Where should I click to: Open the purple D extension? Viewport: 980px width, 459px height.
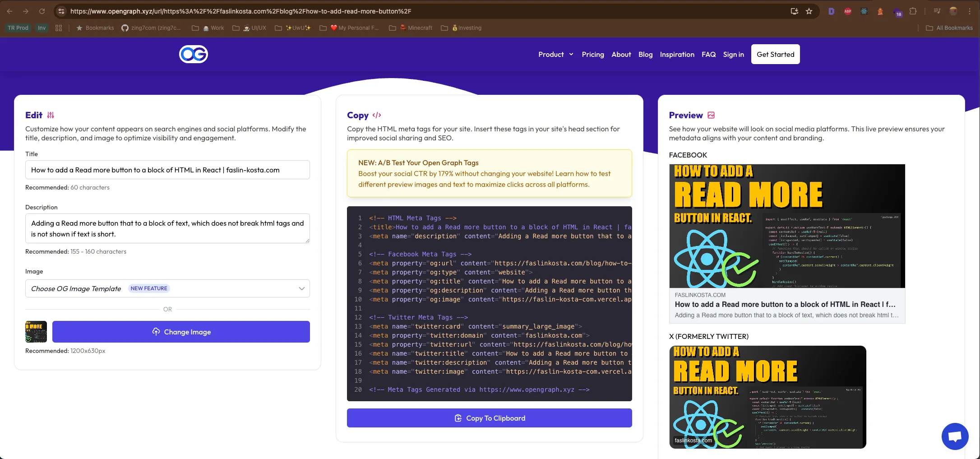click(831, 11)
